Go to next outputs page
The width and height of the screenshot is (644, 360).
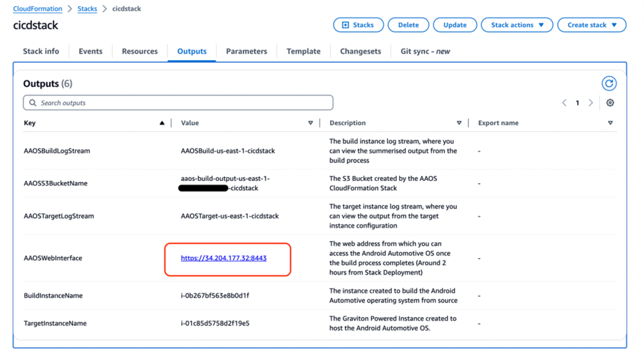click(x=591, y=103)
